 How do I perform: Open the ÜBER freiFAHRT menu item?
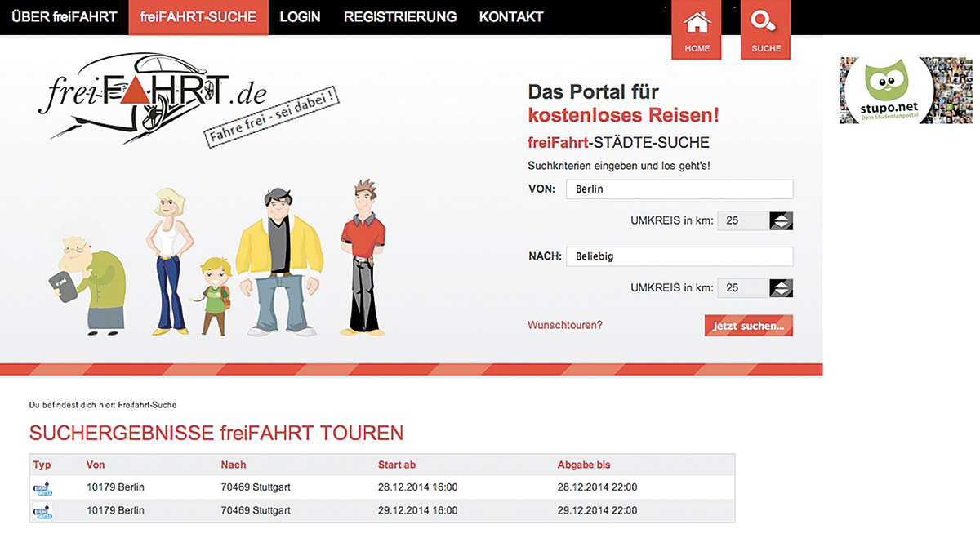point(65,17)
